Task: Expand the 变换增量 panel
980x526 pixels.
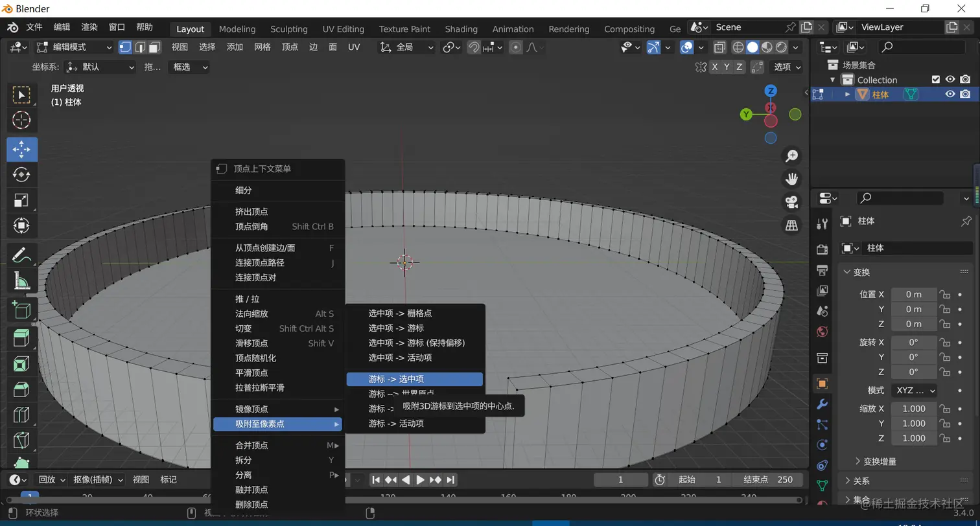Action: (x=880, y=462)
